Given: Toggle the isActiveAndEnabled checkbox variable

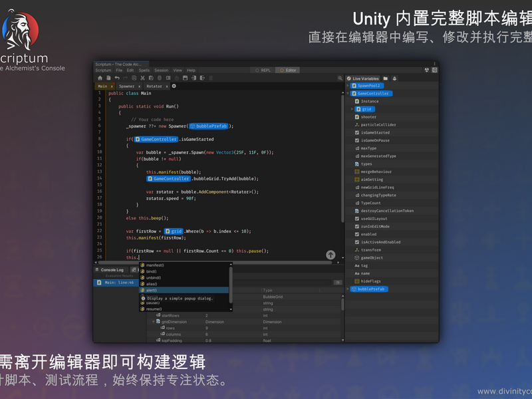Looking at the screenshot, I should pyautogui.click(x=357, y=242).
